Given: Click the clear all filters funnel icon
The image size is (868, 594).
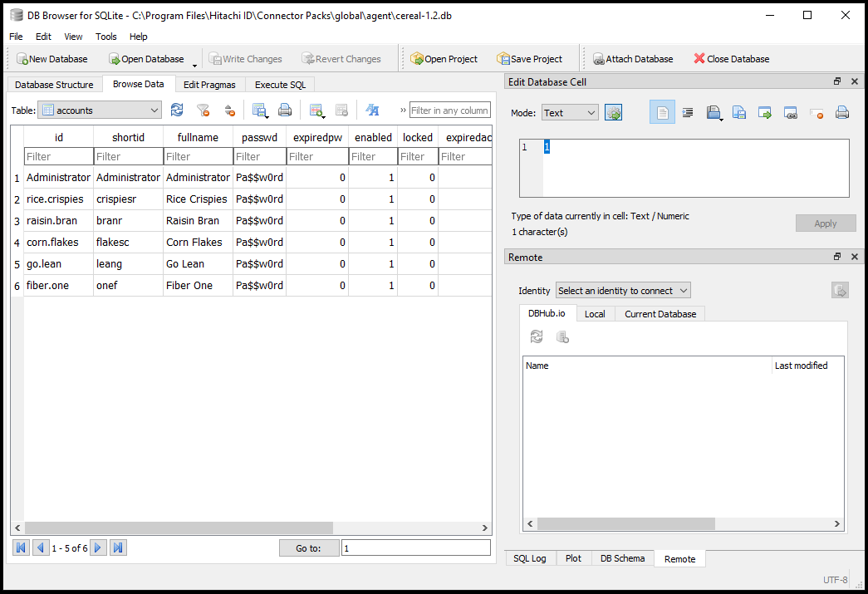Looking at the screenshot, I should pos(203,110).
